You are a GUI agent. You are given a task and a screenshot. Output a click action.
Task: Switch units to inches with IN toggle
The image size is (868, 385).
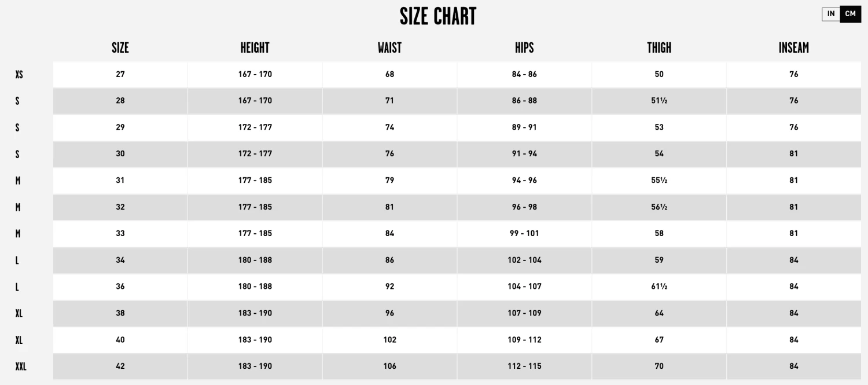click(x=831, y=14)
